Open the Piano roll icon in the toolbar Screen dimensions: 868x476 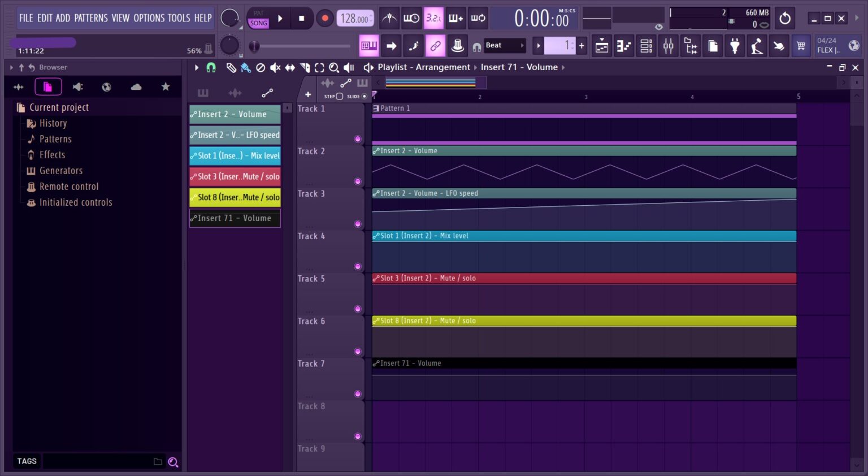(x=624, y=45)
